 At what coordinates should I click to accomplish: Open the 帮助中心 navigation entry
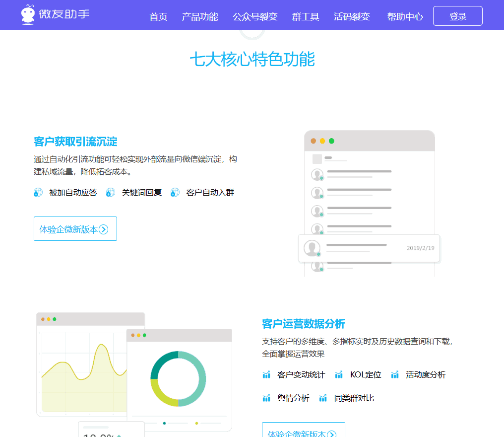point(405,16)
